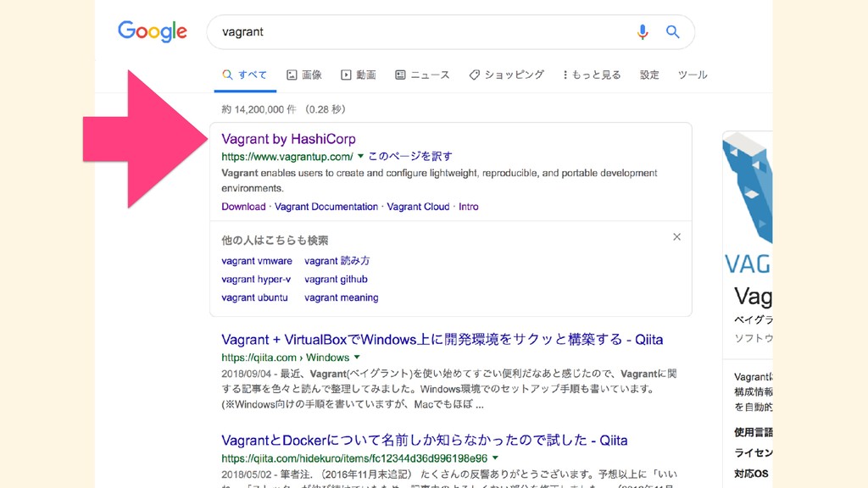This screenshot has height=488, width=868.
Task: Open the Vagrant Documentation sitelink
Action: (x=326, y=207)
